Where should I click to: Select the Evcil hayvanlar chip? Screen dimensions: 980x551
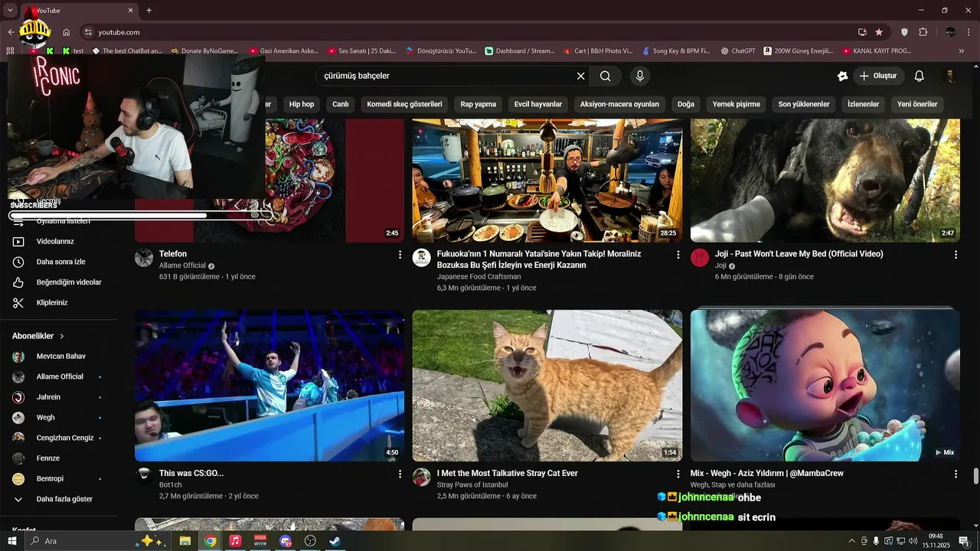(x=538, y=104)
